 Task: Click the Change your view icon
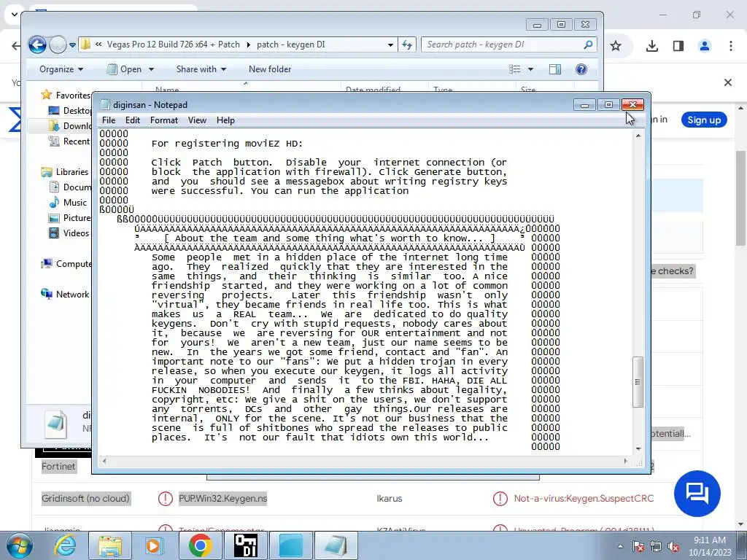click(x=514, y=69)
